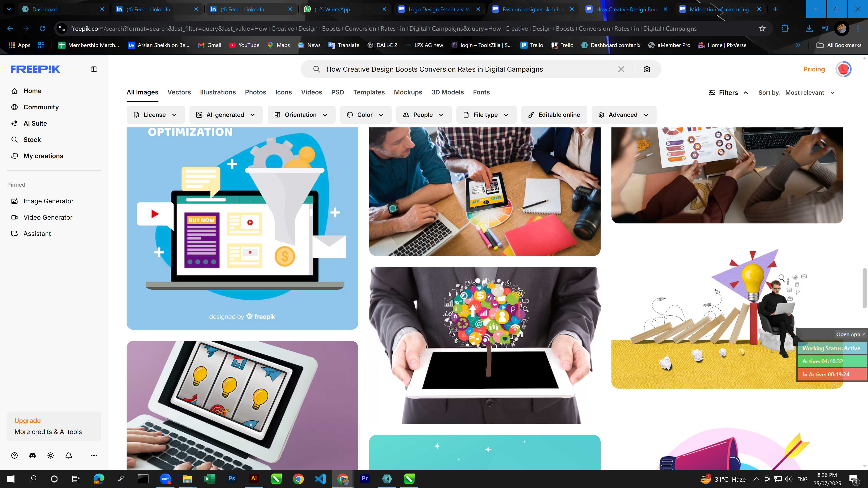Switch to Vectors tab
The width and height of the screenshot is (868, 488).
click(x=179, y=92)
